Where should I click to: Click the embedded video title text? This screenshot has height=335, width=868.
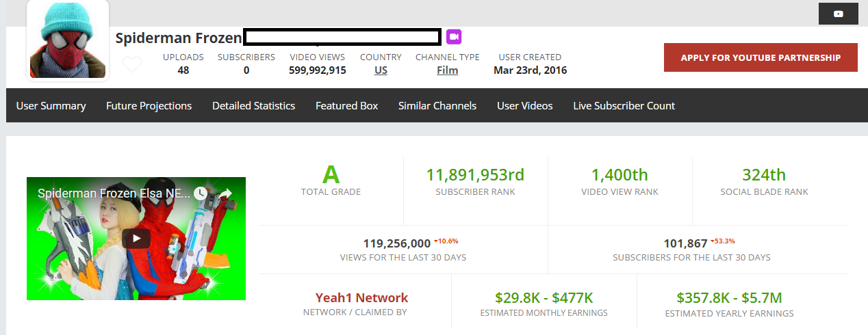point(114,193)
